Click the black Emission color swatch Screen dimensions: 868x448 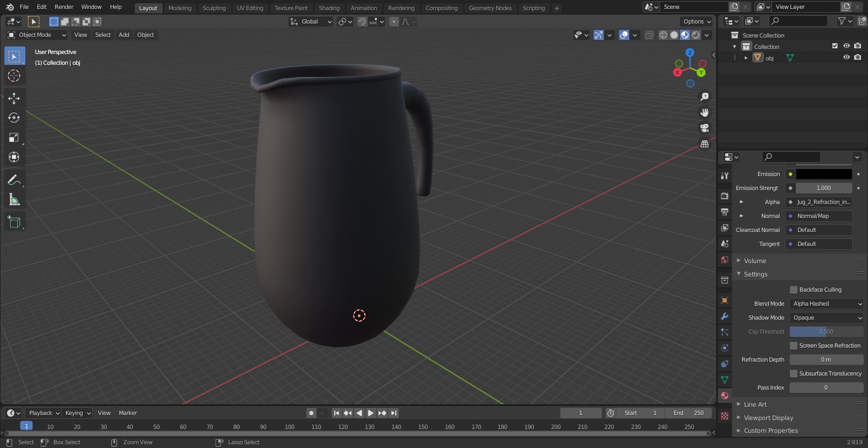(824, 174)
